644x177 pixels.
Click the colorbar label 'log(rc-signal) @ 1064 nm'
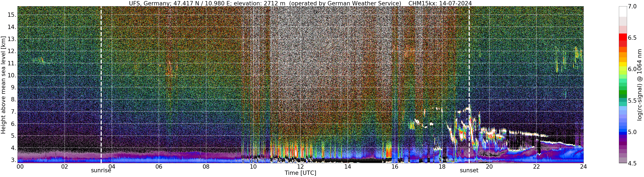coord(640,85)
